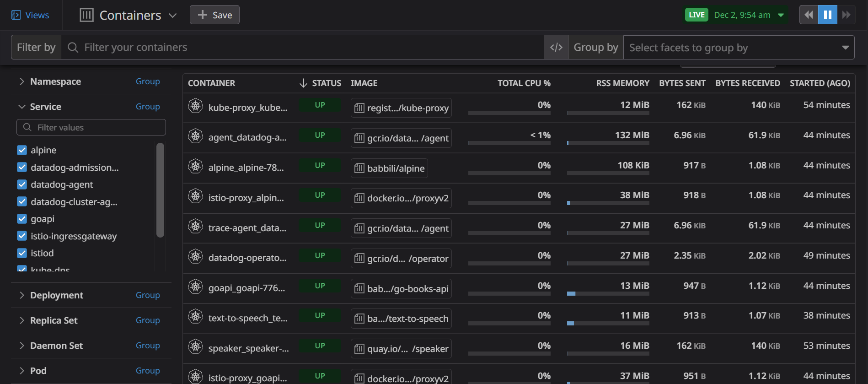The width and height of the screenshot is (868, 384).
Task: Click the speaker_speaker container Kubernetes icon
Action: [x=196, y=346]
